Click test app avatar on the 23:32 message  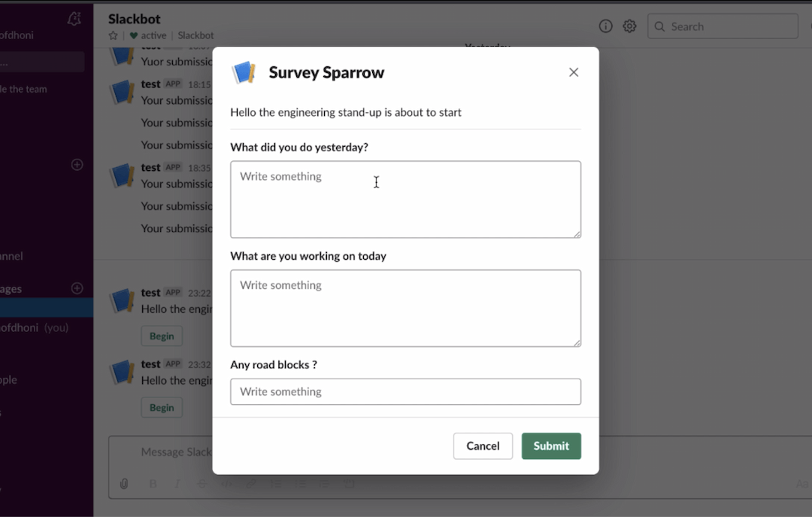coord(123,373)
